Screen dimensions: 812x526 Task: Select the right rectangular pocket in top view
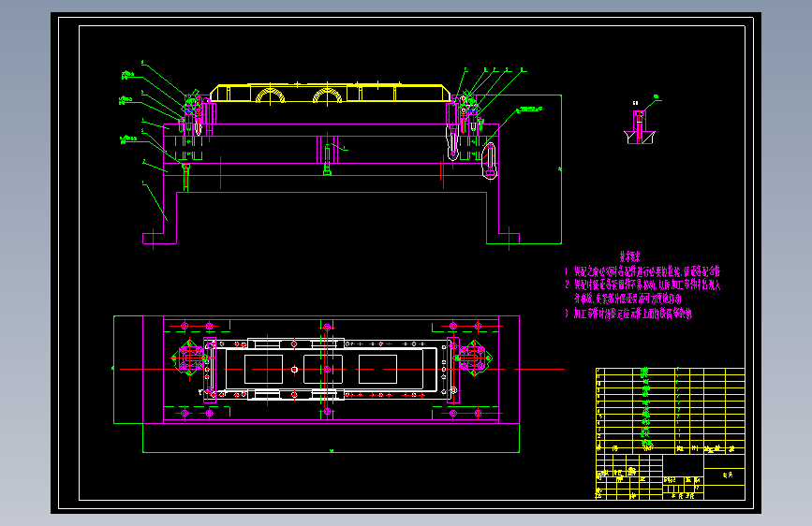(x=377, y=369)
